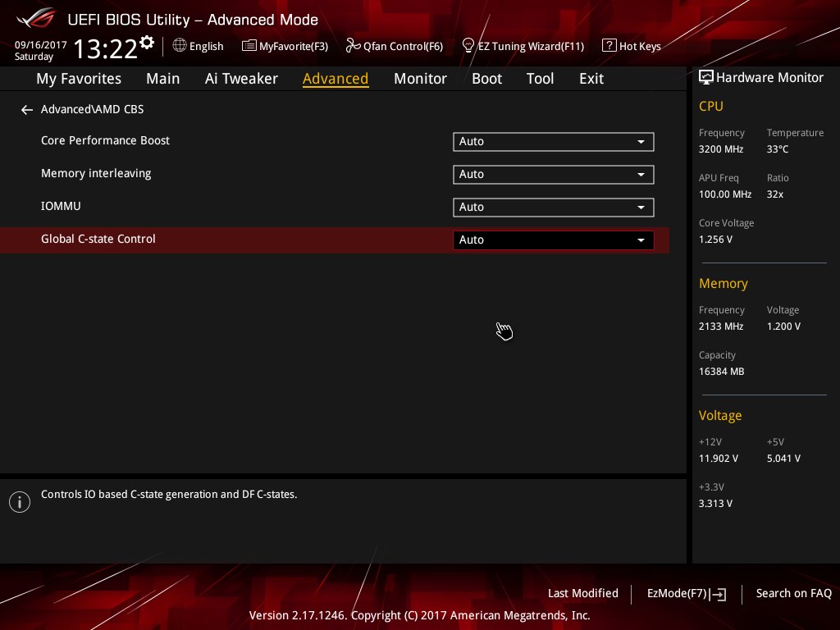Screen dimensions: 840x630
Task: Click the Hardware Monitor title
Action: 769,78
